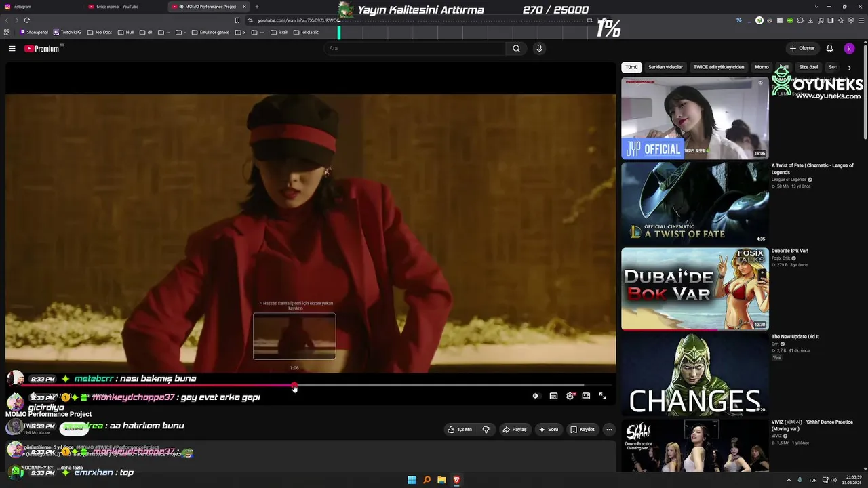Open Null bookmark folder
The height and width of the screenshot is (488, 868).
point(125,32)
